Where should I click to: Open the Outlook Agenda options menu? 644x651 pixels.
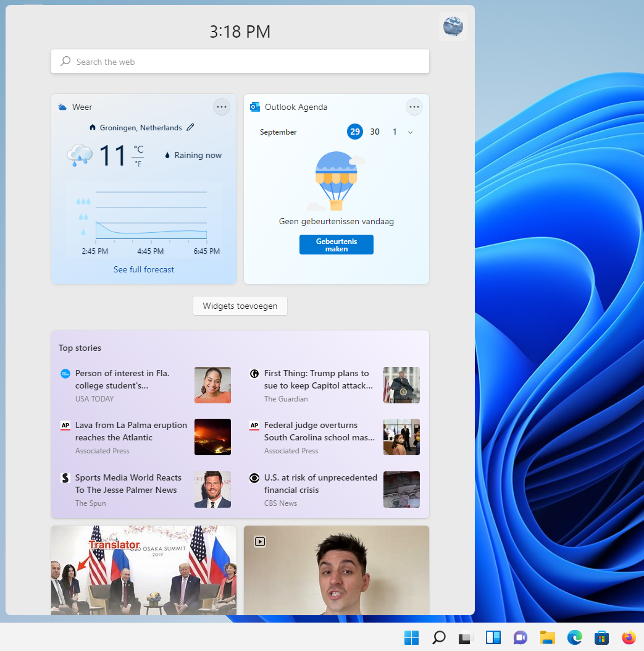[414, 107]
